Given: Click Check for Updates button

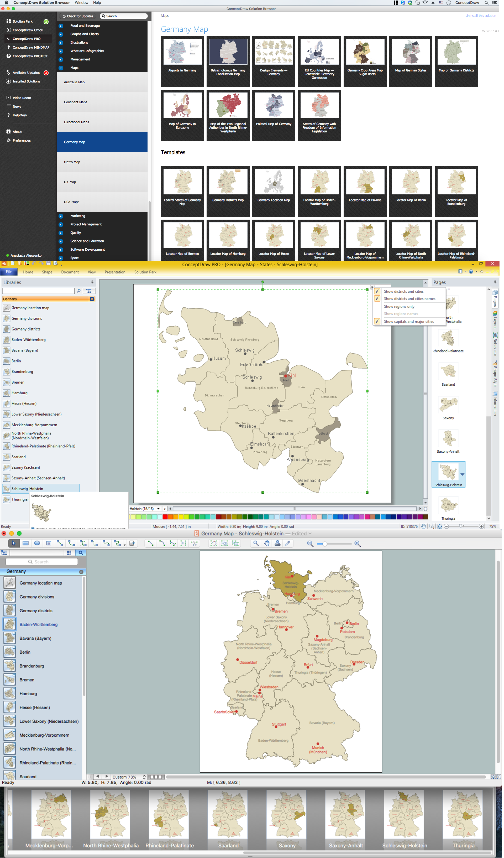Looking at the screenshot, I should (x=78, y=16).
